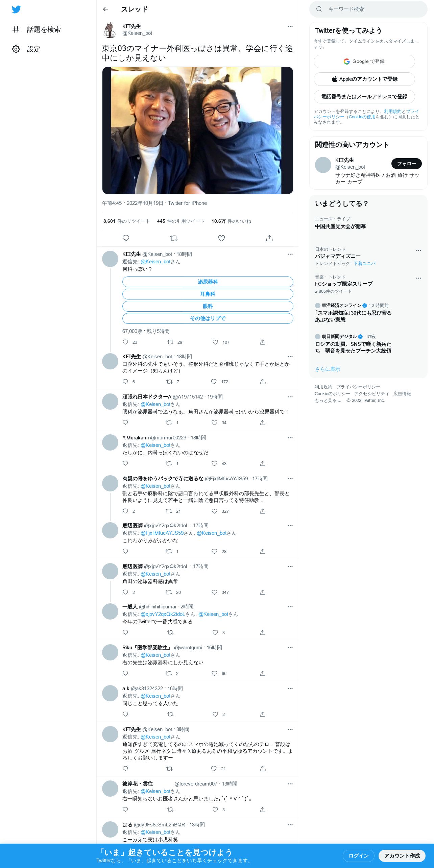Open the photo of two men
Screen dimensions: 434x868
tap(197, 130)
